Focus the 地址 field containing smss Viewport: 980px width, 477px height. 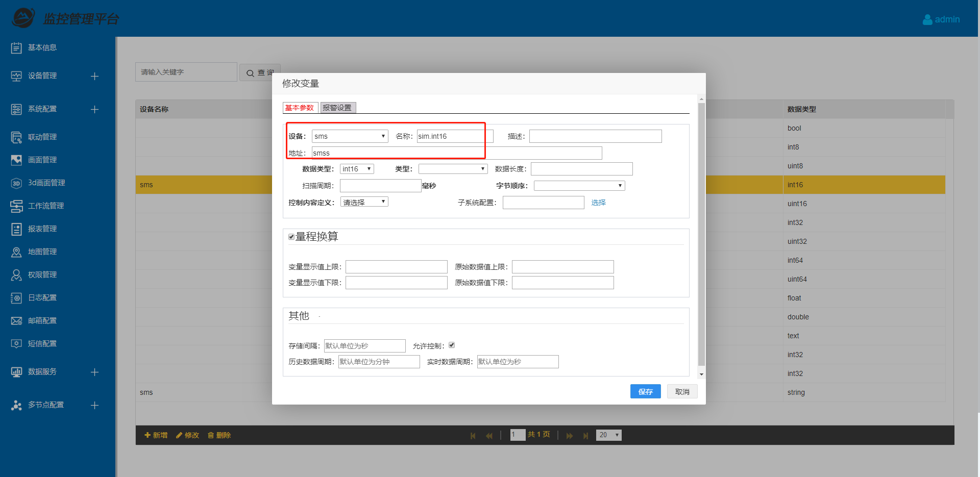(457, 153)
